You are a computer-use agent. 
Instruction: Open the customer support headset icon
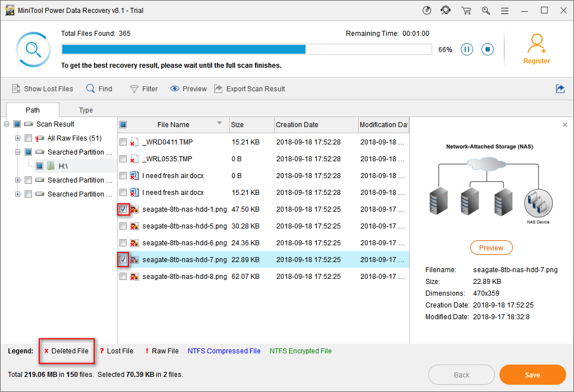tap(446, 10)
